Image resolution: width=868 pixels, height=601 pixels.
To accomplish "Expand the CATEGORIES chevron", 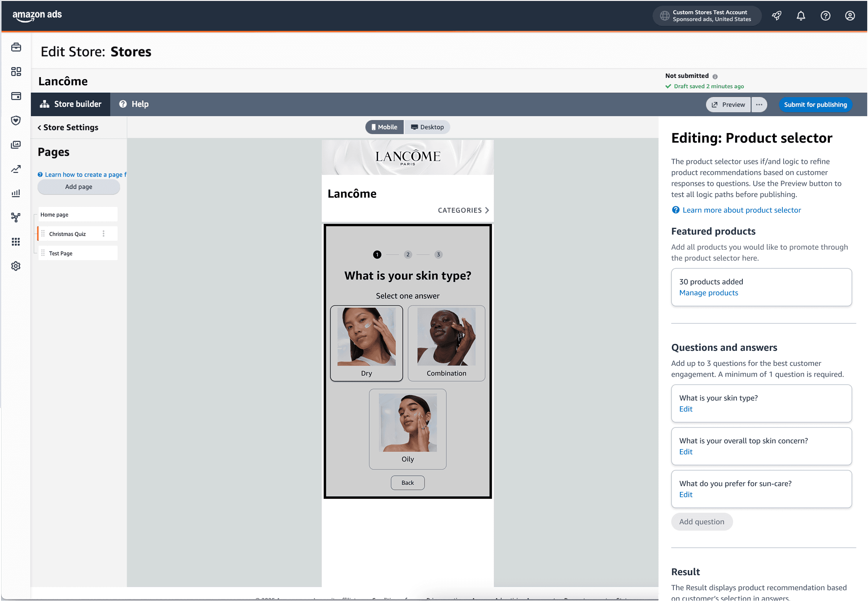I will tap(487, 210).
